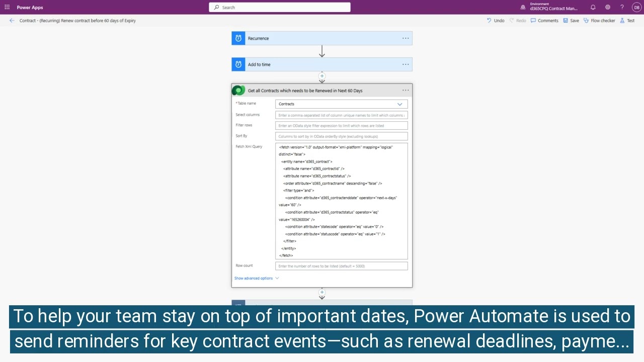The width and height of the screenshot is (644, 362).
Task: Open the app launcher waffle icon
Action: click(7, 7)
